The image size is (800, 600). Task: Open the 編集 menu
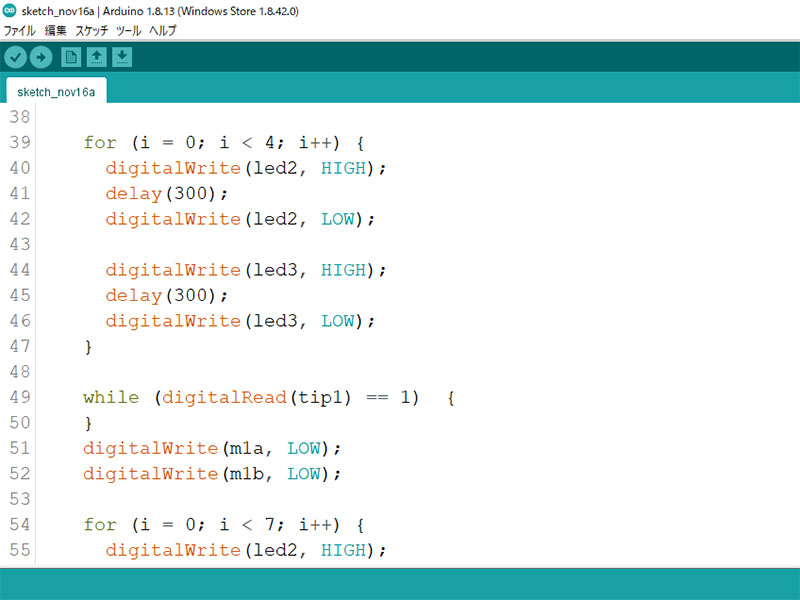tap(55, 31)
